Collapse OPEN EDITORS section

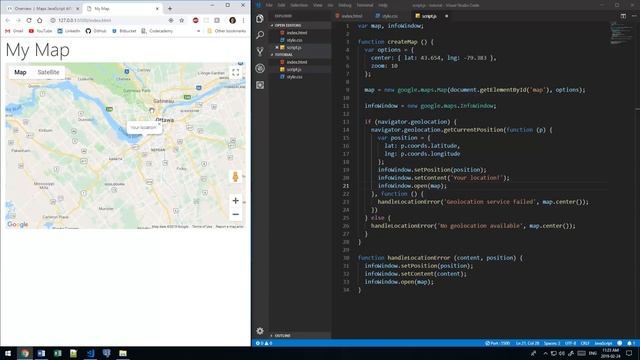tap(301, 25)
